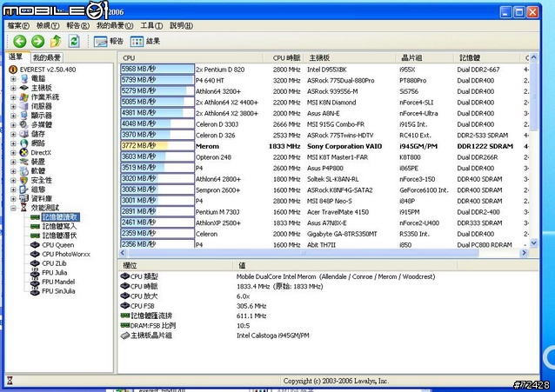Select the 2x Pentium D 820 row

point(324,70)
